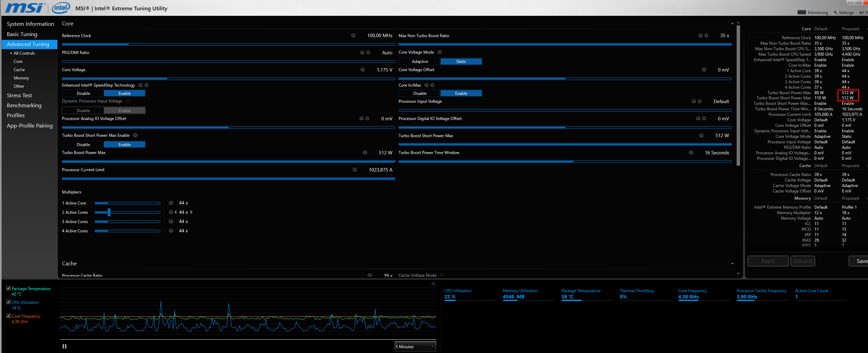Image resolution: width=868 pixels, height=353 pixels.
Task: Select the Stress Test section
Action: click(x=19, y=96)
